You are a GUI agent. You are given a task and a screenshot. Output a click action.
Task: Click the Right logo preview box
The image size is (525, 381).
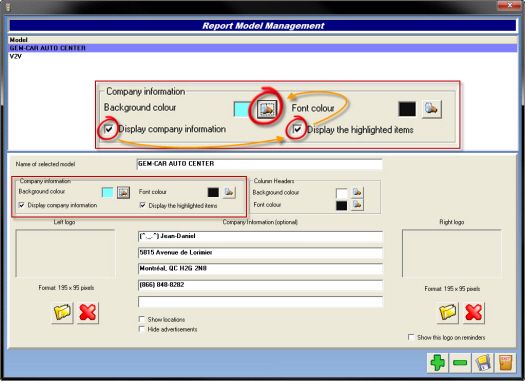click(x=451, y=253)
